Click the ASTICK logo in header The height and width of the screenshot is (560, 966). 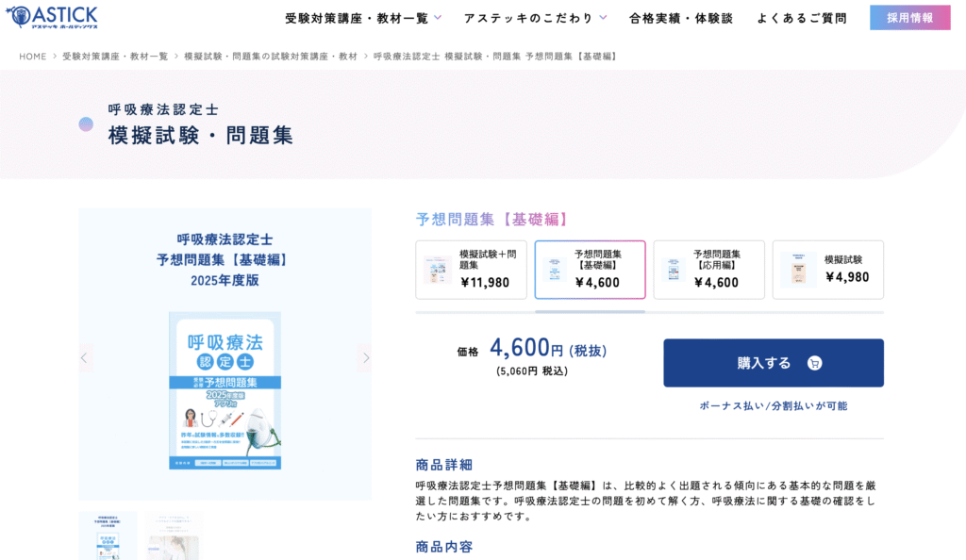click(x=52, y=17)
